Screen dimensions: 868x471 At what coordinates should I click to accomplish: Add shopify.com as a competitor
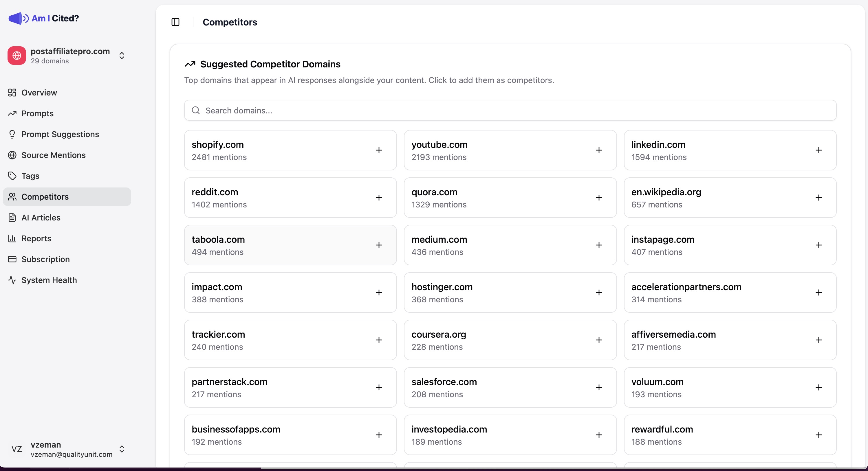(379, 150)
